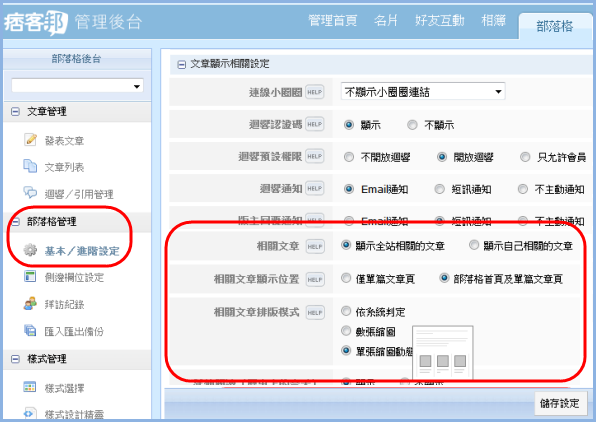The height and width of the screenshot is (422, 596).
Task: Open the 發表文章 link
Action: point(64,141)
